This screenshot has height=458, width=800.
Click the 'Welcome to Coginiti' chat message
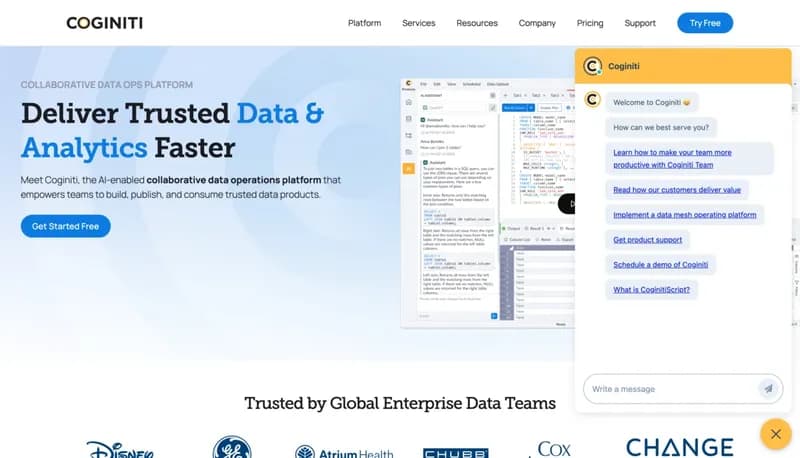coord(652,103)
